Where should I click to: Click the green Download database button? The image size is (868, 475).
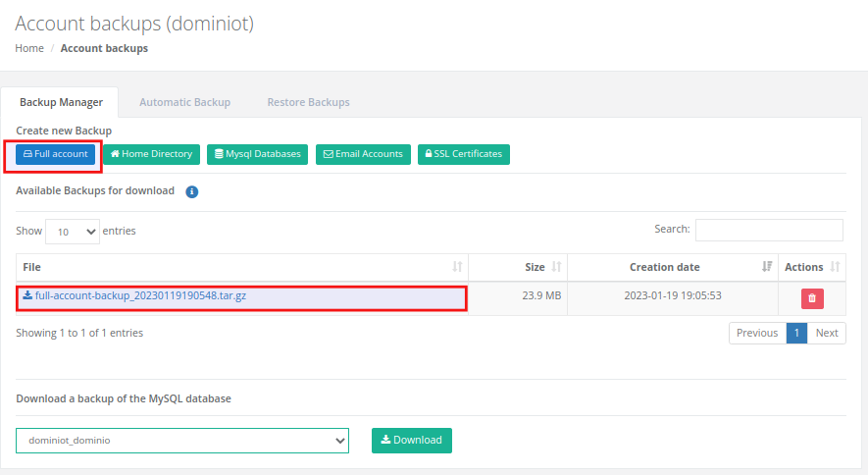point(412,440)
